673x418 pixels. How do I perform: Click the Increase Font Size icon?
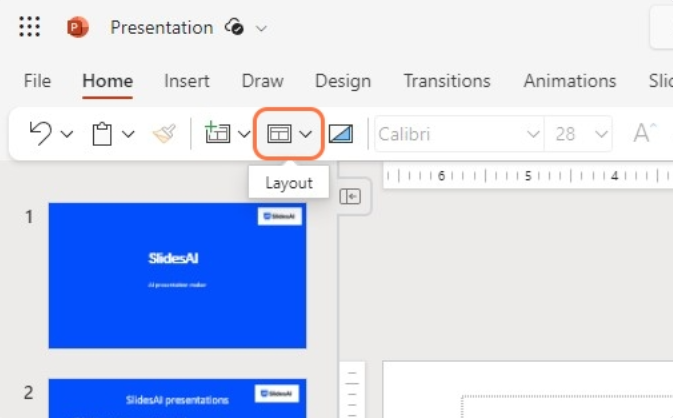tap(644, 133)
